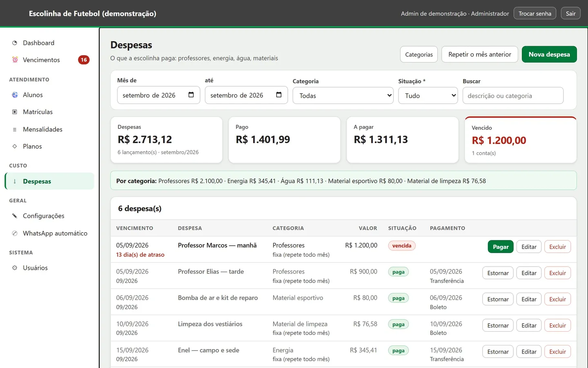Edit Limpeza dos vestiários expense

[529, 325]
